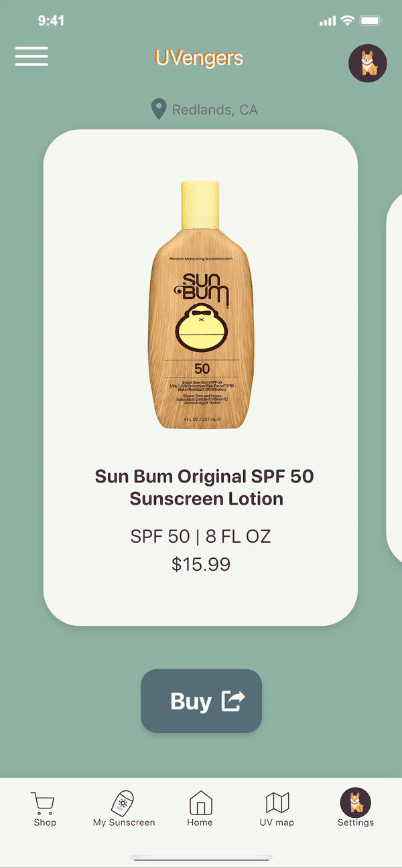Screen dimensions: 402x868
Task: Tap the corgi profile avatar at top
Action: [x=367, y=64]
